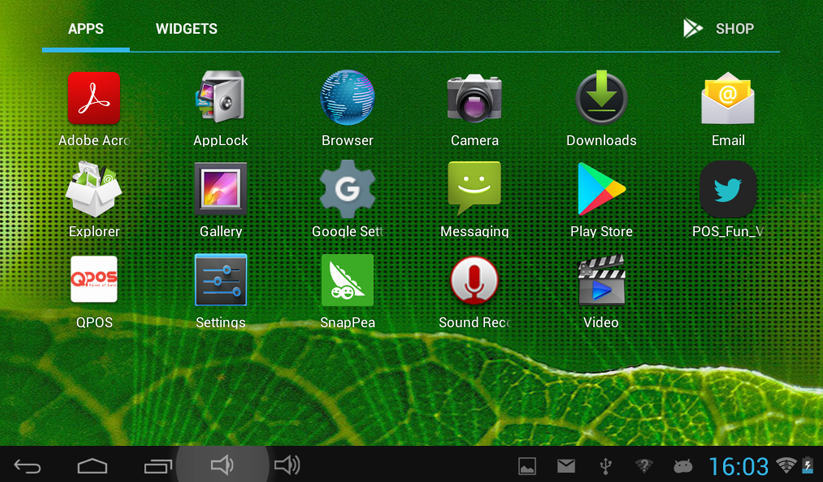Tap the Wi-Fi question mark notification icon
Viewport: 823px width, 482px height.
pos(644,466)
